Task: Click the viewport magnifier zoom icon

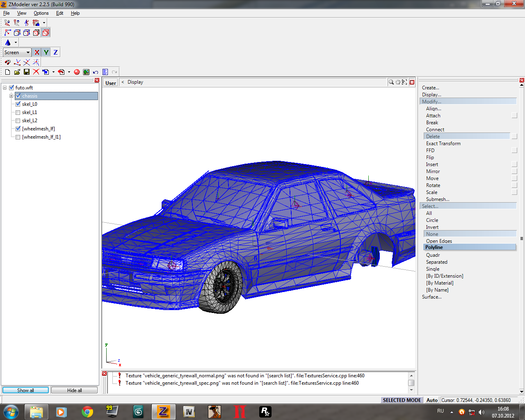Action: click(391, 82)
